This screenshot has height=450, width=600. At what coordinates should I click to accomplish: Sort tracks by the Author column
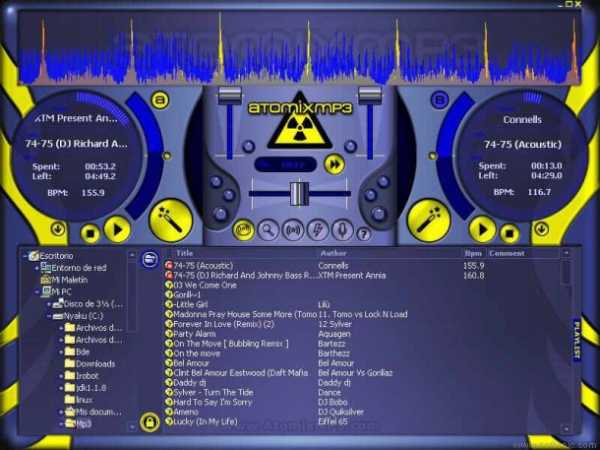pos(333,253)
